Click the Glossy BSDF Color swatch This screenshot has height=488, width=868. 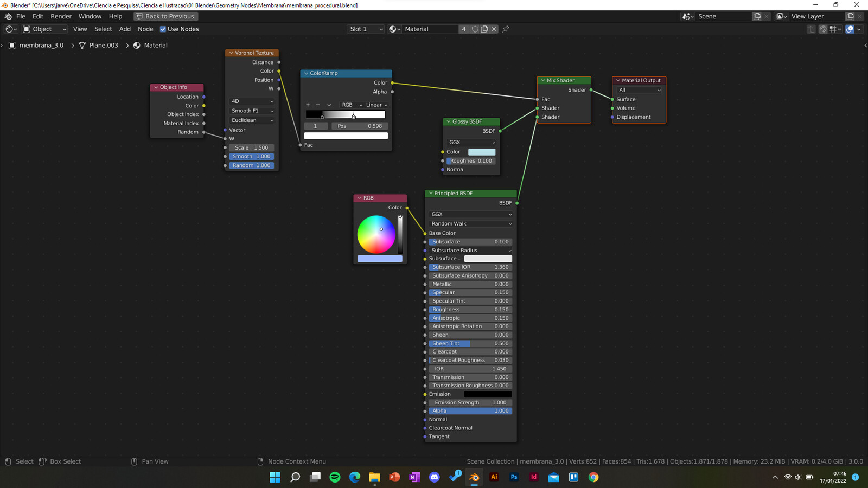pos(482,152)
